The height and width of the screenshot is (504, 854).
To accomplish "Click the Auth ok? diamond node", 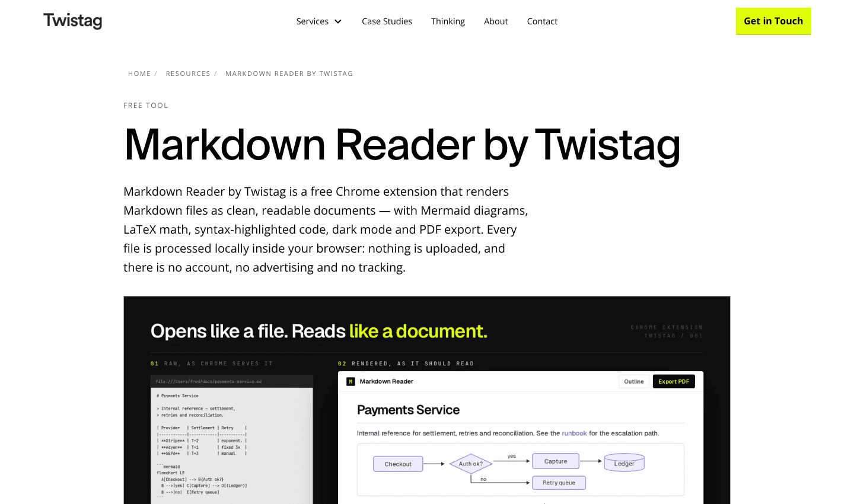I will (x=471, y=464).
